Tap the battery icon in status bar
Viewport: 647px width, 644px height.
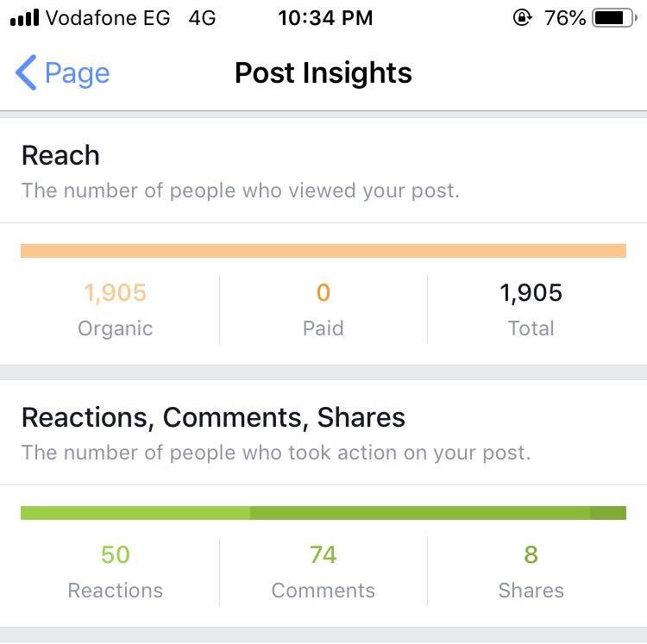coord(614,18)
